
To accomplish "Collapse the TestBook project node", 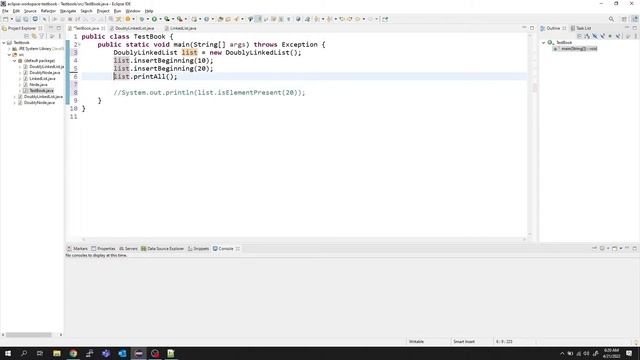I will pyautogui.click(x=4, y=42).
